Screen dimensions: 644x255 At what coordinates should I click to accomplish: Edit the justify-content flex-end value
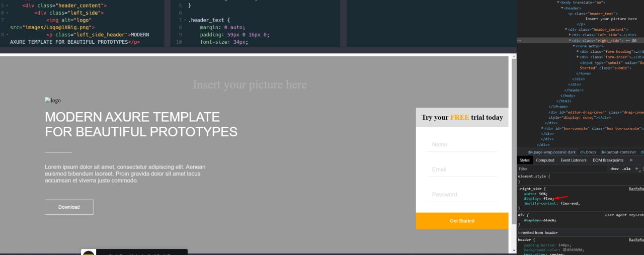click(571, 204)
